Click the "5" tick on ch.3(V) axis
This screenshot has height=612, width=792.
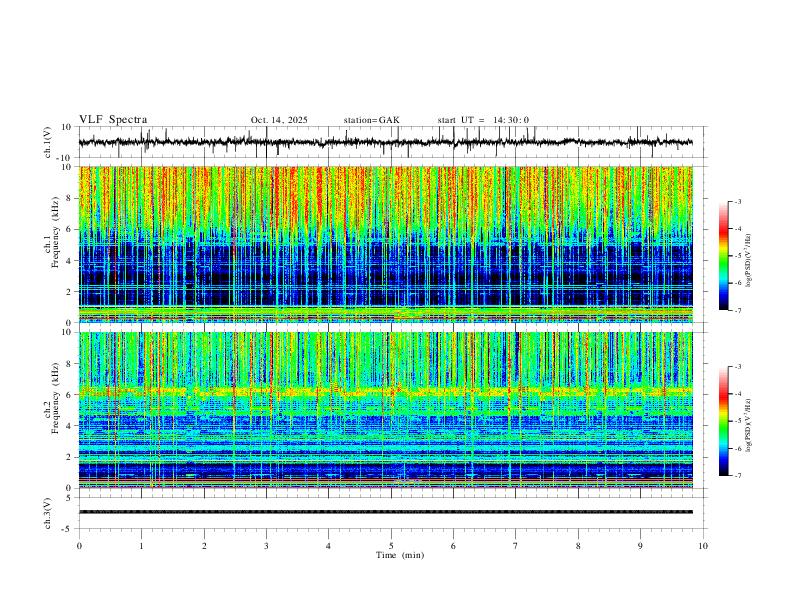click(x=70, y=498)
